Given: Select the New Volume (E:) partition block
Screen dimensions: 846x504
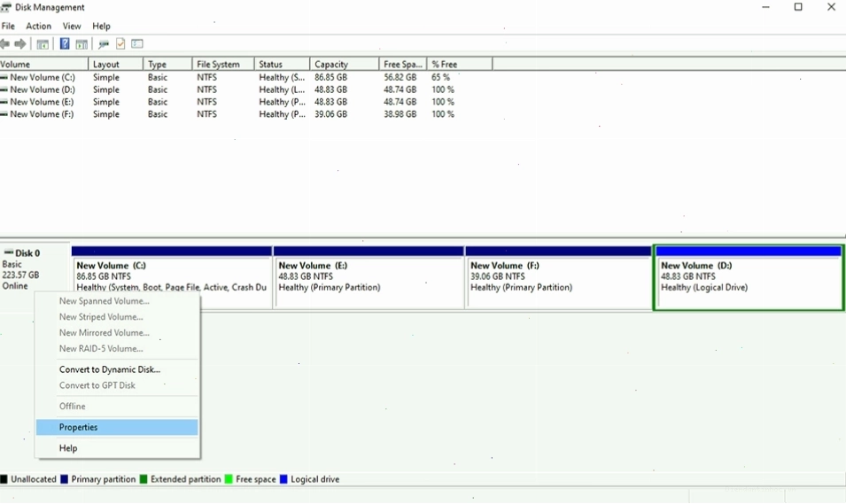Looking at the screenshot, I should coord(369,278).
